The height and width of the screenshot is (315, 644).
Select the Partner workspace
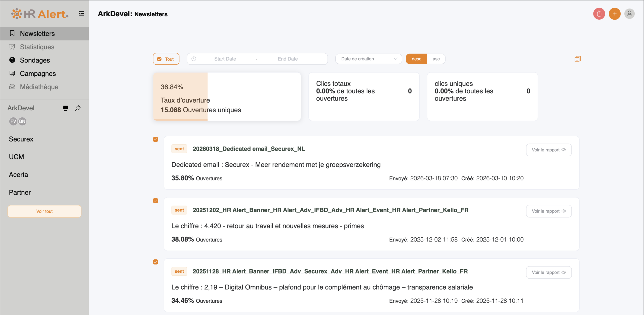20,193
